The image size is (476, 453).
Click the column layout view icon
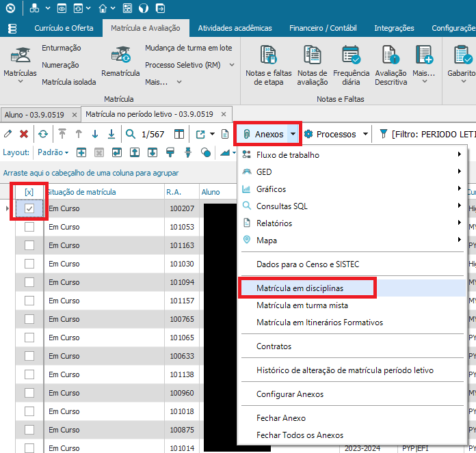179,134
